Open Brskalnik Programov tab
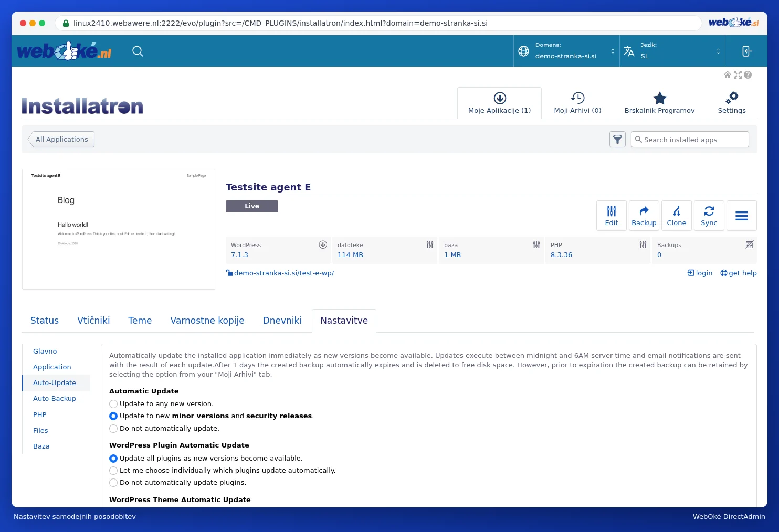 coord(659,103)
